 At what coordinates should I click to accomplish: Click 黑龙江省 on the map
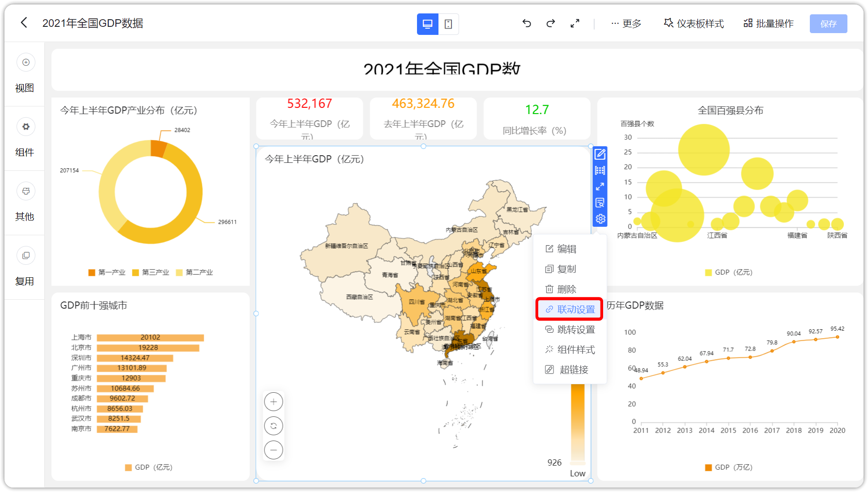click(517, 209)
